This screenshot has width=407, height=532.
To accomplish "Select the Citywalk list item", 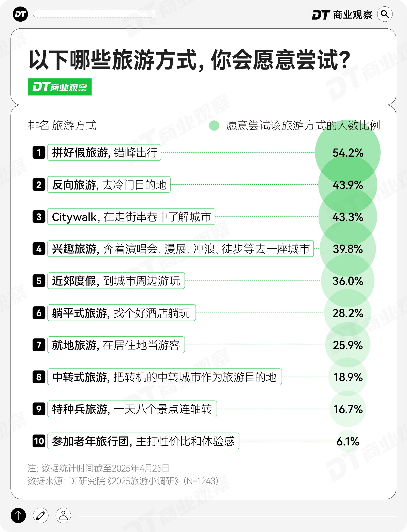I will tap(131, 217).
